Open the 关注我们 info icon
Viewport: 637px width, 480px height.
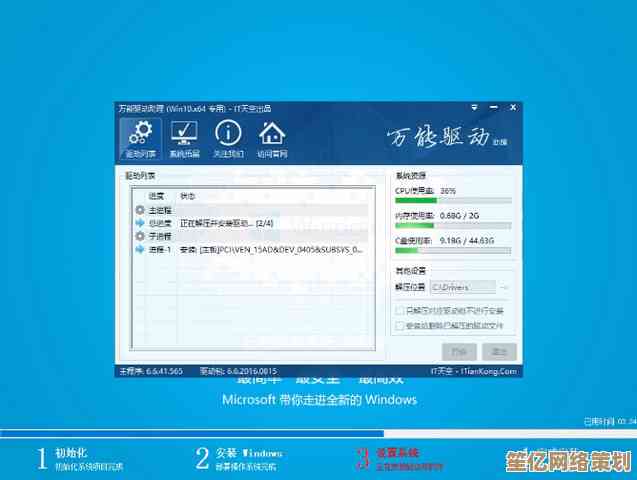(x=228, y=139)
